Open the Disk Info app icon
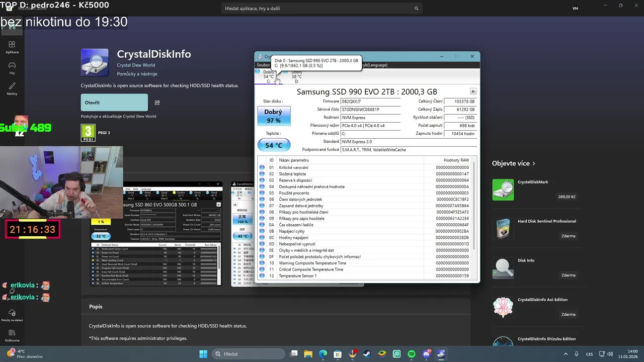644x362 pixels. click(x=503, y=268)
